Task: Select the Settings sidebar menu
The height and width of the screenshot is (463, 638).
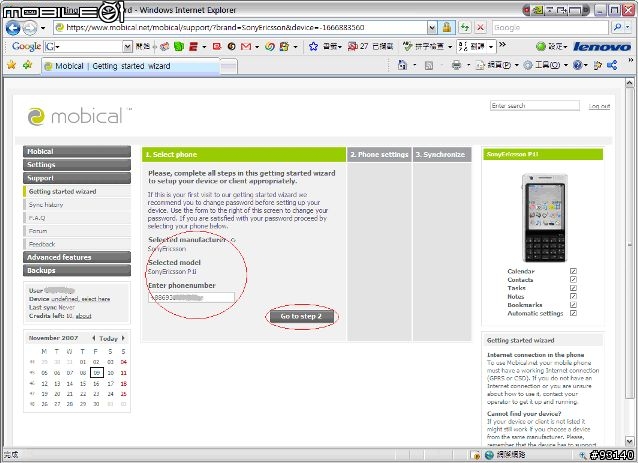Action: [x=77, y=165]
